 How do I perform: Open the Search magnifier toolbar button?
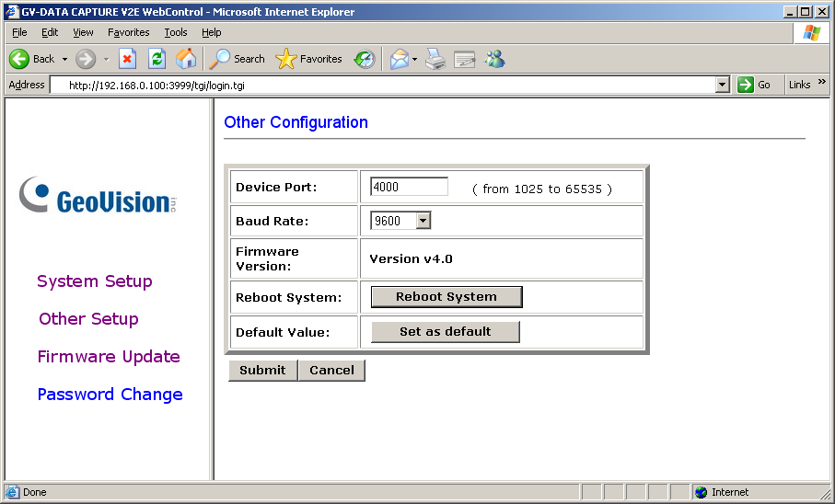[x=237, y=59]
